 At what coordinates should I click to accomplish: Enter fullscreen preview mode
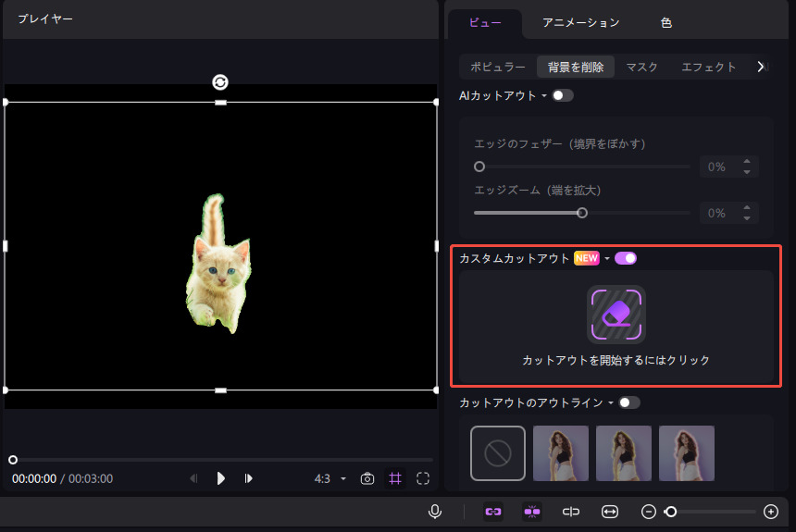423,478
